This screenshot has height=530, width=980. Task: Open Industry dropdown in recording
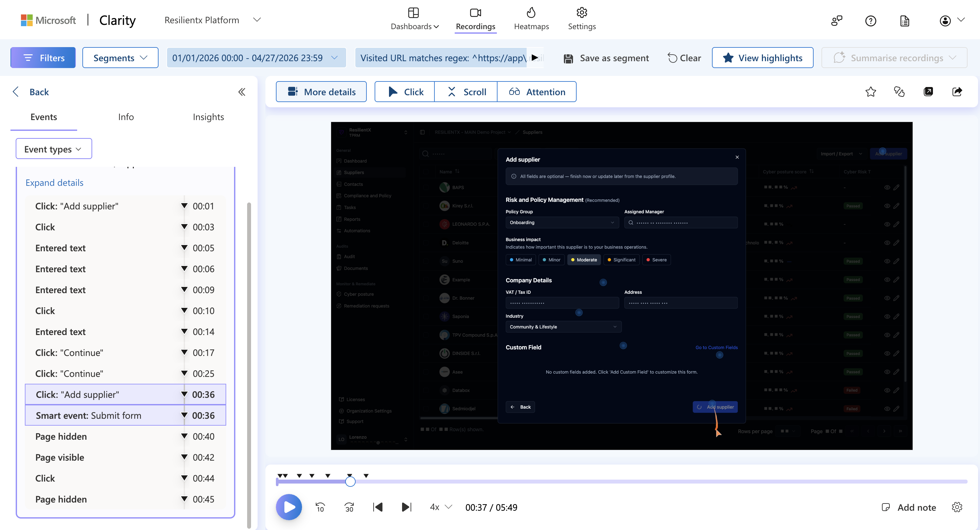564,327
